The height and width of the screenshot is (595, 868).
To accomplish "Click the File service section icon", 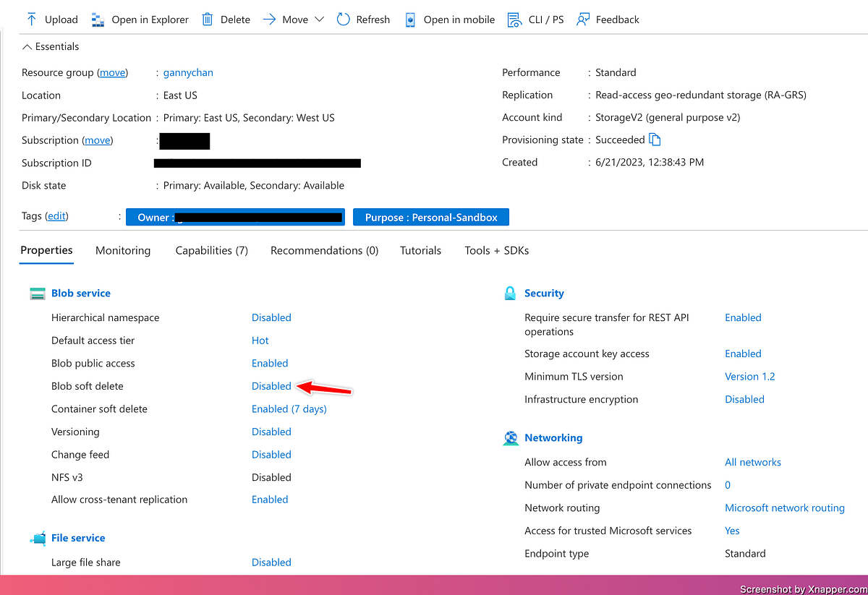I will (x=37, y=537).
